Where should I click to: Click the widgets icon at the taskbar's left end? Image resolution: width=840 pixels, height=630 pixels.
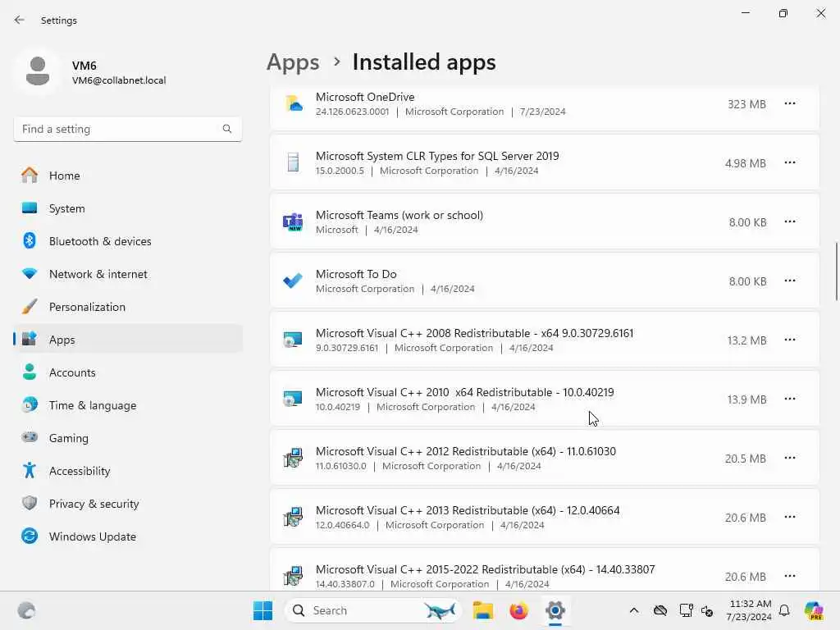pyautogui.click(x=27, y=610)
